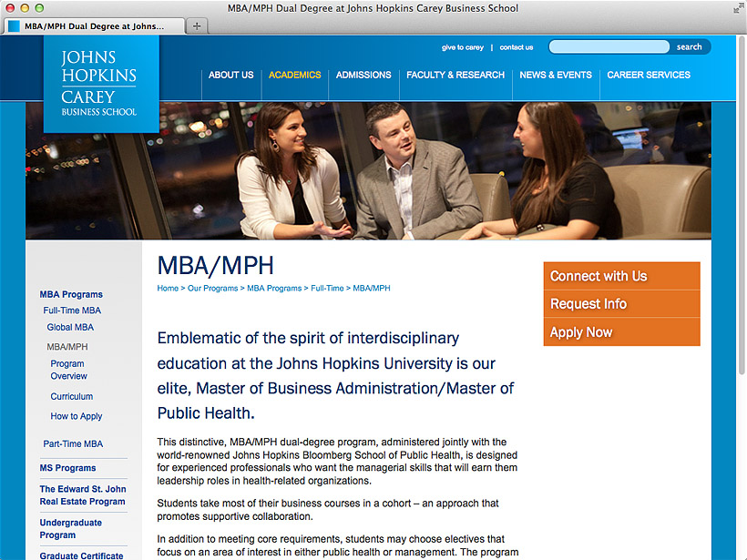This screenshot has width=747, height=560.
Task: Open Global MBA in the sidebar
Action: point(70,327)
